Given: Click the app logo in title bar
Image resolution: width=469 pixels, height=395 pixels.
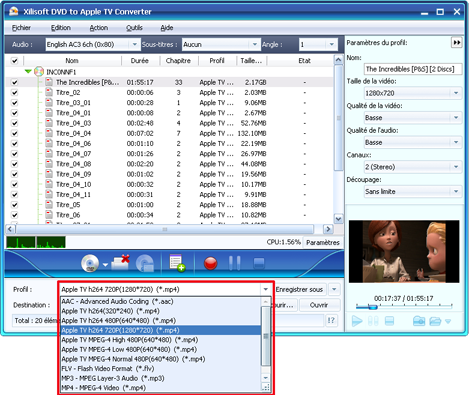Looking at the screenshot, I should 14,11.
